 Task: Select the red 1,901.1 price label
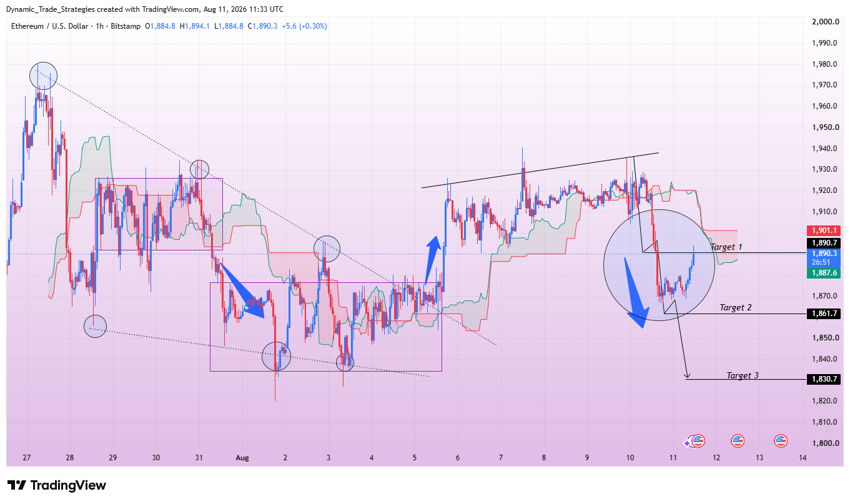click(825, 230)
